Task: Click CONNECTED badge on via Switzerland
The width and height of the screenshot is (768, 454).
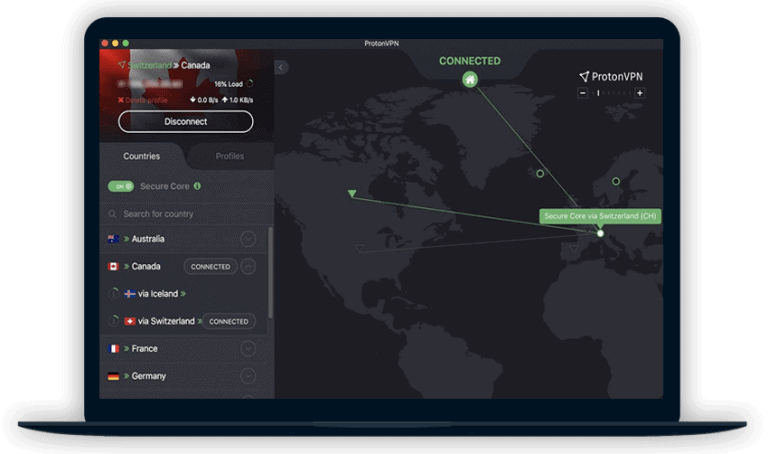Action: pyautogui.click(x=229, y=321)
